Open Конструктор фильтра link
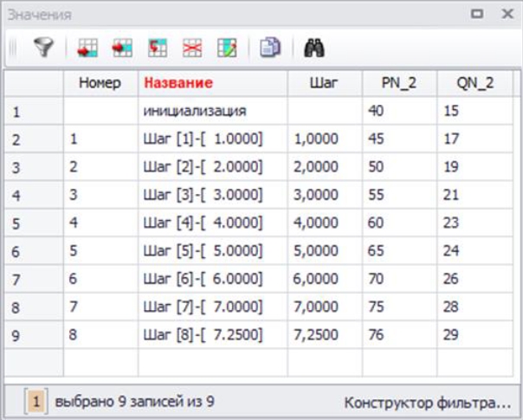This screenshot has width=523, height=420. (x=427, y=403)
